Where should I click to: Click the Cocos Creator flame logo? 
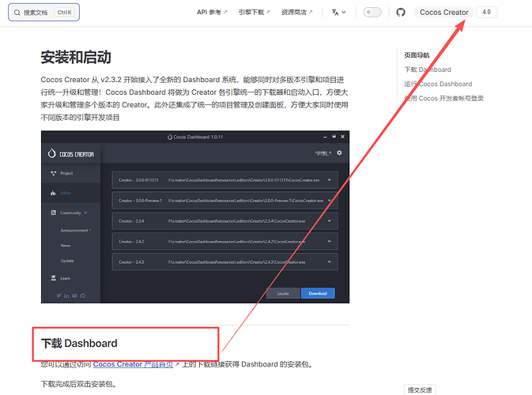tap(51, 153)
